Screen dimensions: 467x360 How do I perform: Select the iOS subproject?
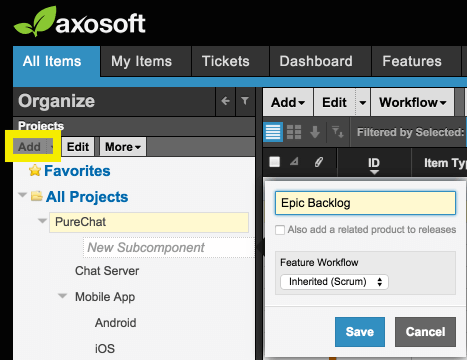point(105,349)
